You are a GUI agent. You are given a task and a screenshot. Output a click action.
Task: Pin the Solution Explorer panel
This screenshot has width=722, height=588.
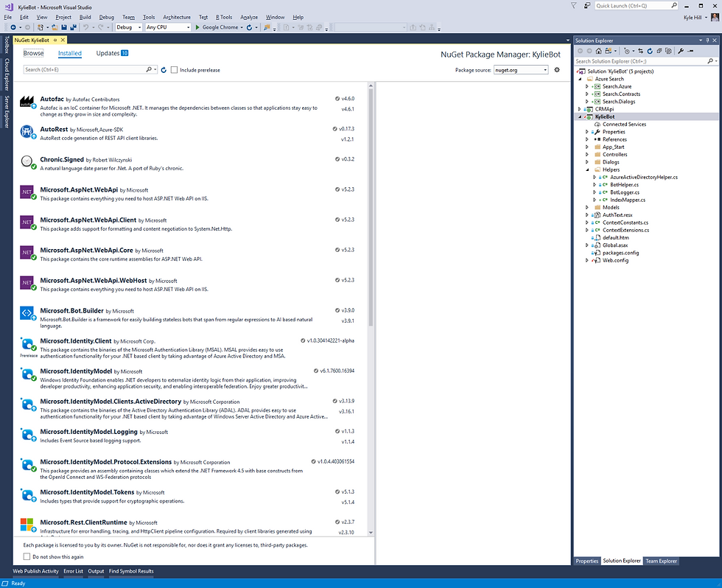(x=708, y=41)
